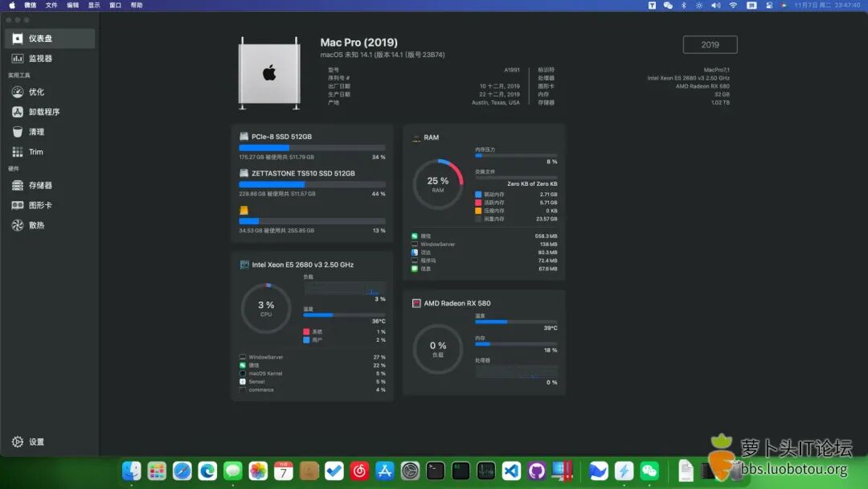Open the 编辑 menu
Viewport: 868px width, 489px height.
pos(73,5)
